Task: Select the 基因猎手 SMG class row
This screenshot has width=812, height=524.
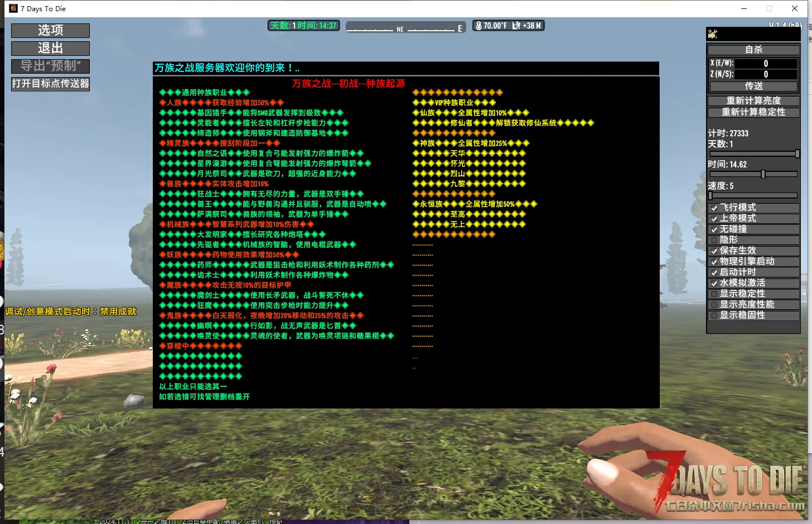Action: 251,113
